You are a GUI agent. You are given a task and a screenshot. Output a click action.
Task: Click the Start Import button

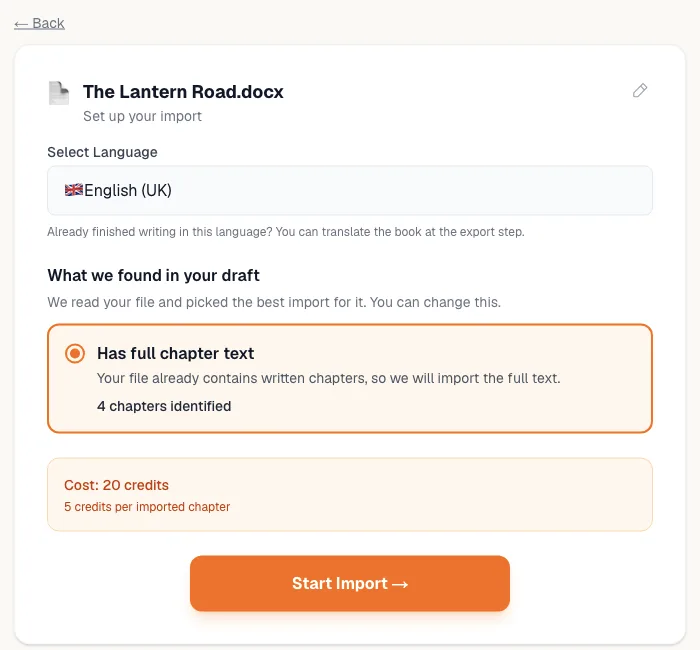(x=350, y=583)
